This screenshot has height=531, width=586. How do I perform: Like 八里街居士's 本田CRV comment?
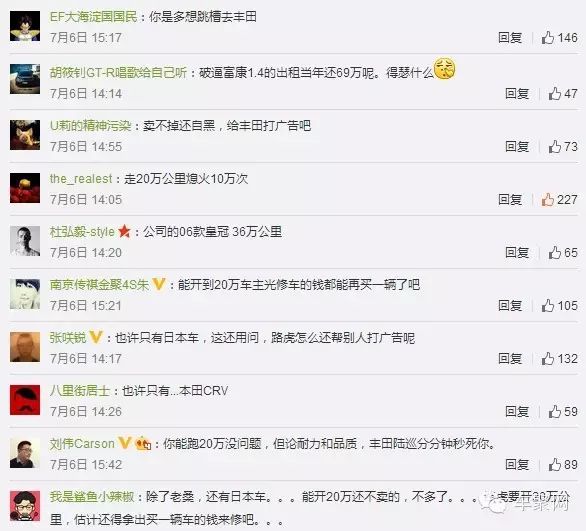pyautogui.click(x=555, y=412)
